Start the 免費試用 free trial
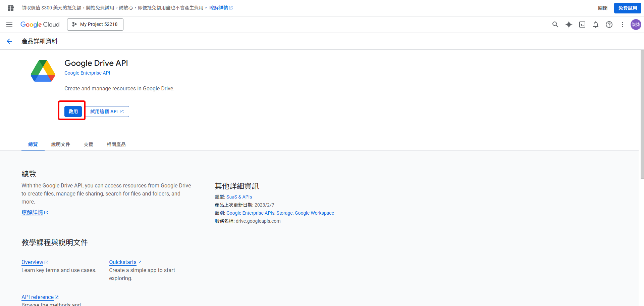The image size is (644, 306). tap(627, 7)
